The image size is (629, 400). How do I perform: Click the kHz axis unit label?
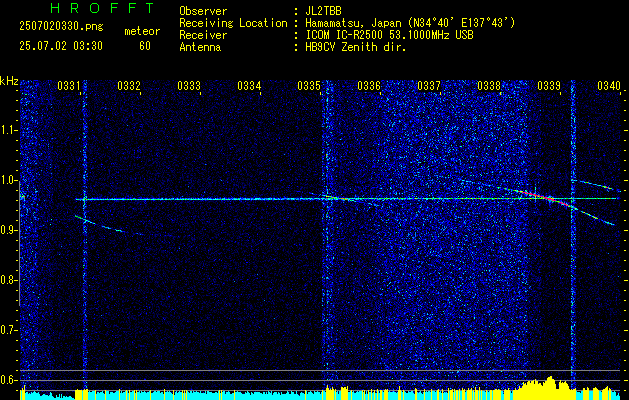[9, 81]
